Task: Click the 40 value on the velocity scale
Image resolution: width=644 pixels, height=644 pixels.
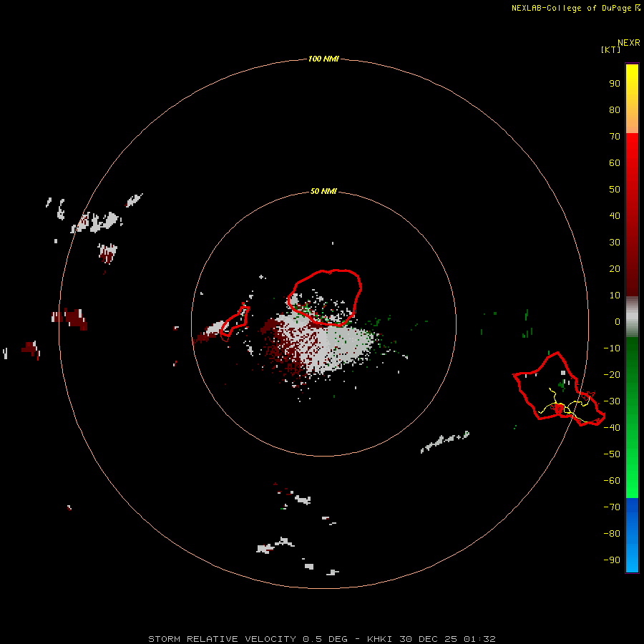Action: 615,215
